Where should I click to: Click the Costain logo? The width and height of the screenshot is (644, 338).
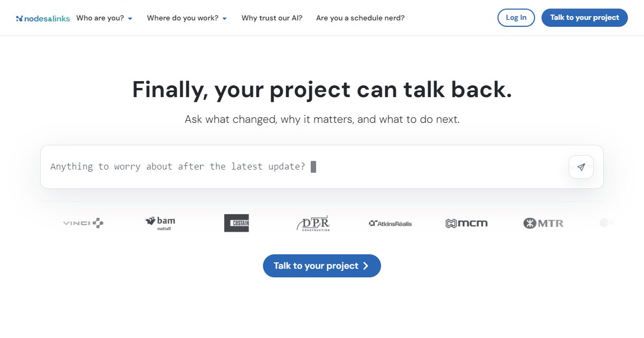click(237, 223)
